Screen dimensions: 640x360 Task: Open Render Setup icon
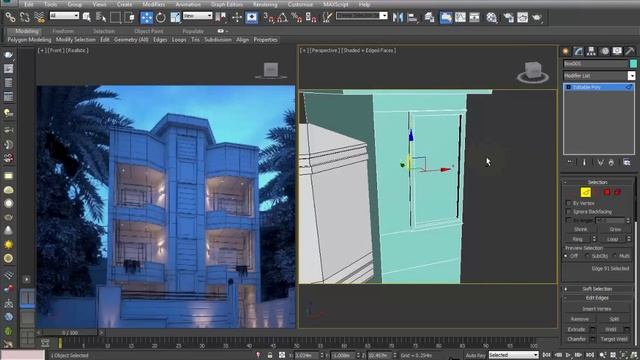pyautogui.click(x=508, y=17)
